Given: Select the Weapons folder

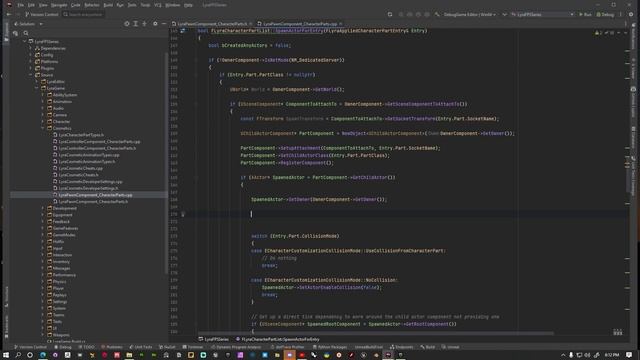Looking at the screenshot, I should pyautogui.click(x=61, y=335).
